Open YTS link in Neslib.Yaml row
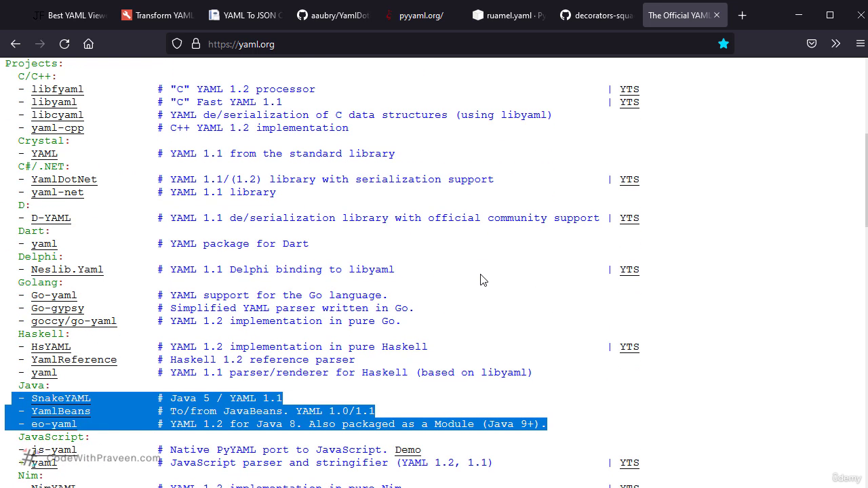The width and height of the screenshot is (868, 488). coord(629,270)
